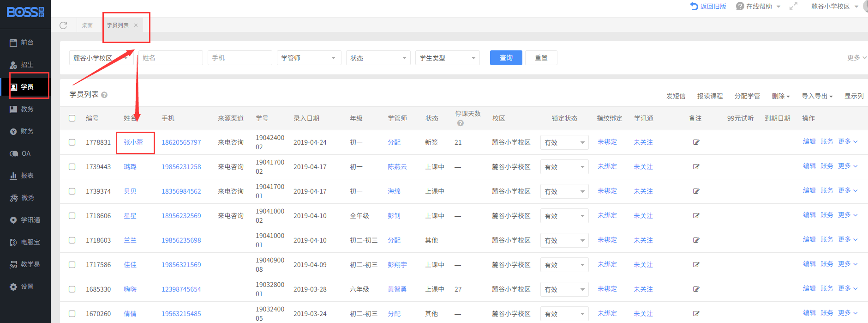
Task: Click the 重置 button
Action: [x=541, y=58]
